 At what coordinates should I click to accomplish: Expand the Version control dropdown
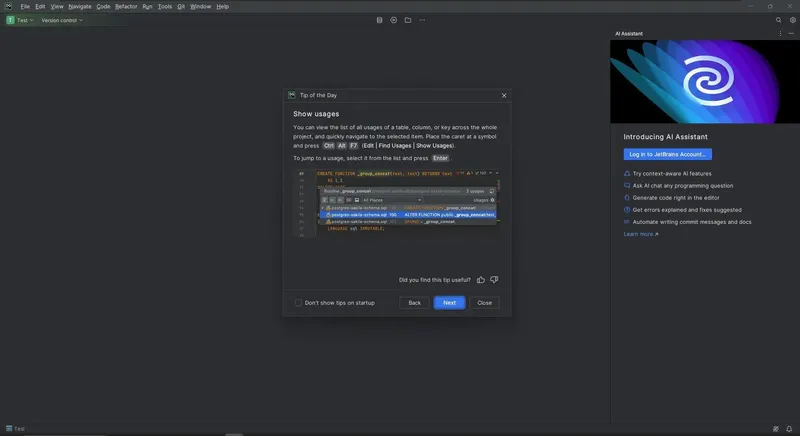pos(62,20)
